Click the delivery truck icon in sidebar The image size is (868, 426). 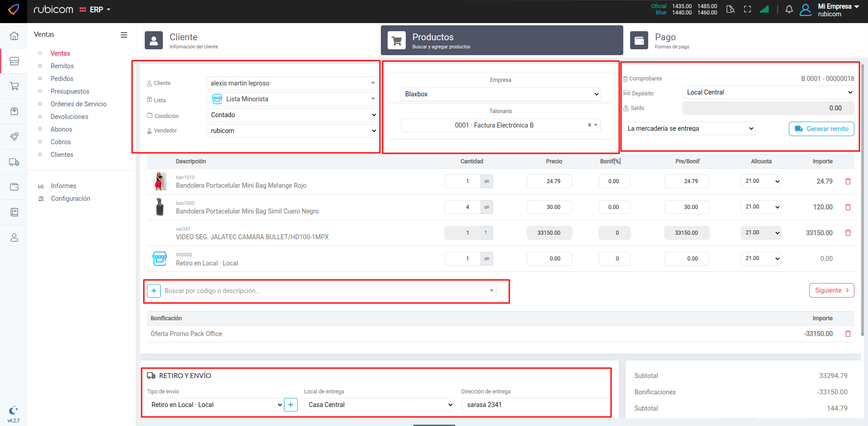(14, 162)
